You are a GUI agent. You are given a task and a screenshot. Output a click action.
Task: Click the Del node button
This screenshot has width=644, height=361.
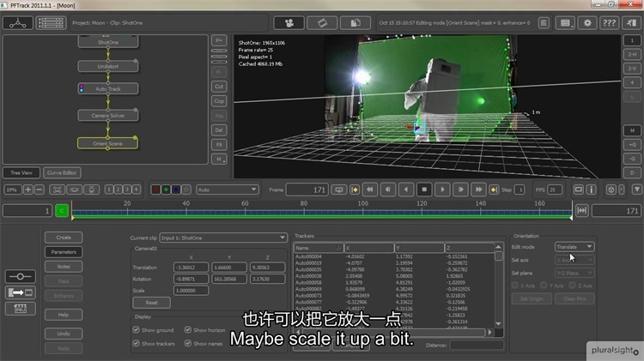219,130
